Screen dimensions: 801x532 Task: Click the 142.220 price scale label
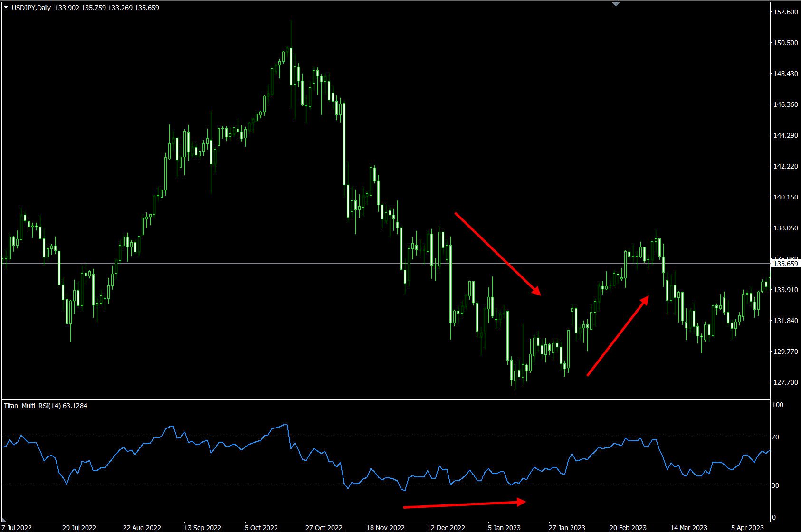786,166
